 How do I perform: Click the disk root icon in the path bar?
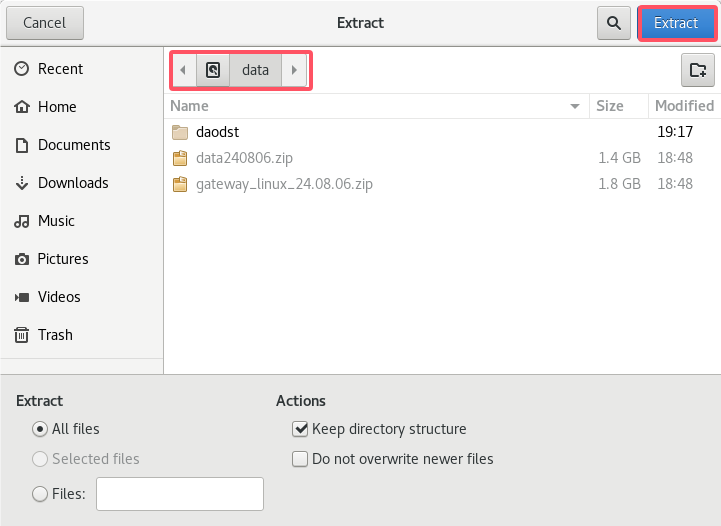coord(213,70)
